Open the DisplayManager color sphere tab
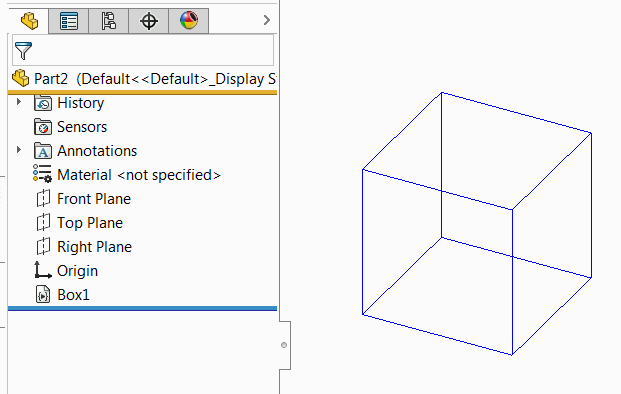The image size is (621, 394). [189, 21]
